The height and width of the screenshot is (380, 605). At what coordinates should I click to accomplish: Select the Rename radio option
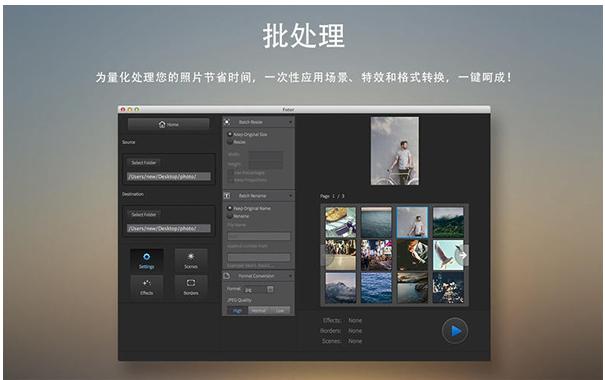coord(230,216)
